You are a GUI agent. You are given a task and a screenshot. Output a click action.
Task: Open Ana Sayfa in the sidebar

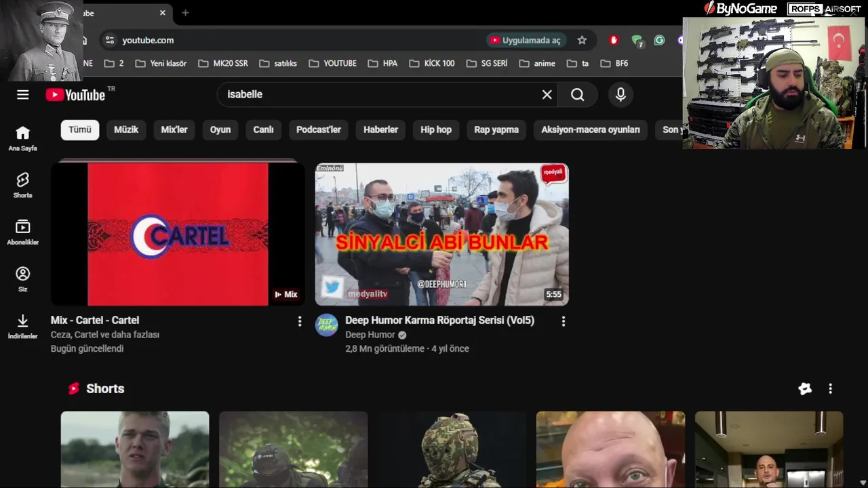(x=22, y=138)
